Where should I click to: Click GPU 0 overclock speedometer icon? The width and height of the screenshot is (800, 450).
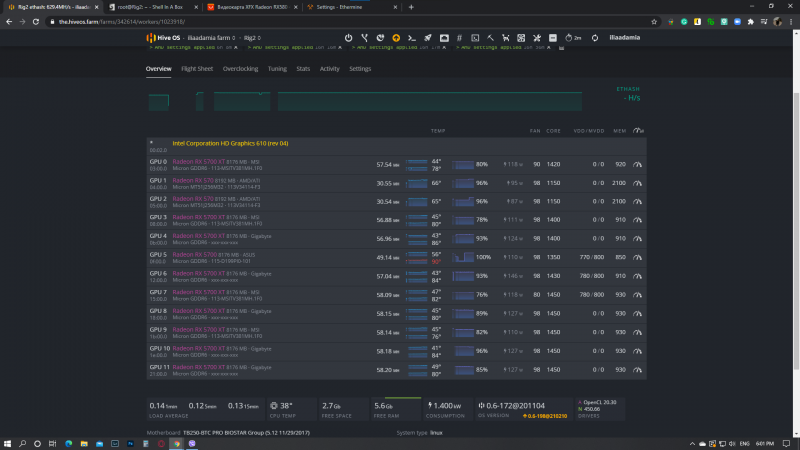point(638,164)
